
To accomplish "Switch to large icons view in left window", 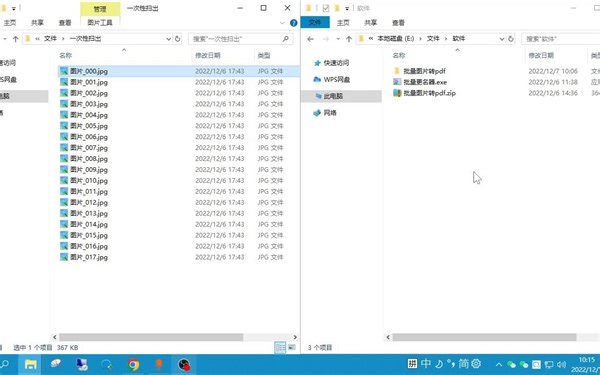I will coord(292,347).
